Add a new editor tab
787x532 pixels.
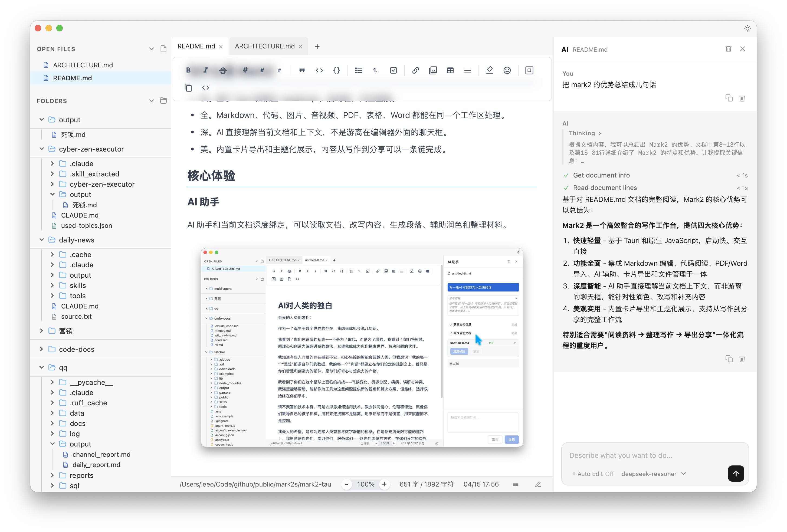[317, 47]
